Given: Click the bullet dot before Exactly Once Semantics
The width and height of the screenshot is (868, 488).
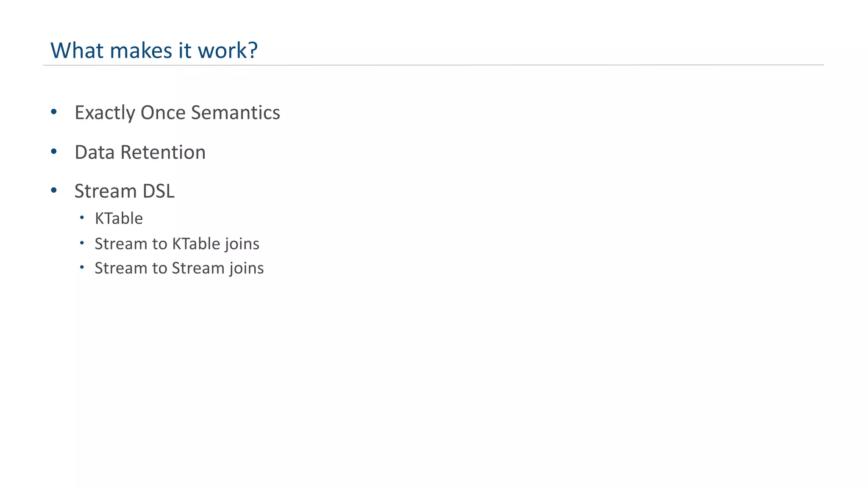Looking at the screenshot, I should 53,112.
